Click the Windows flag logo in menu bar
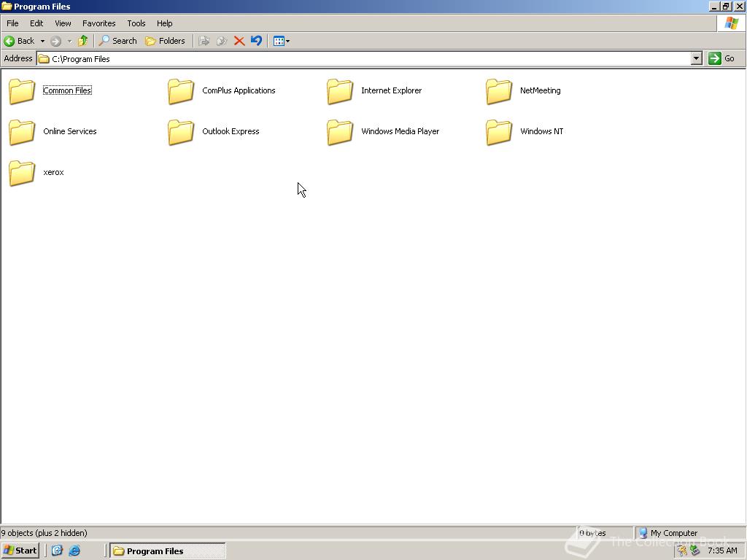 pyautogui.click(x=731, y=23)
